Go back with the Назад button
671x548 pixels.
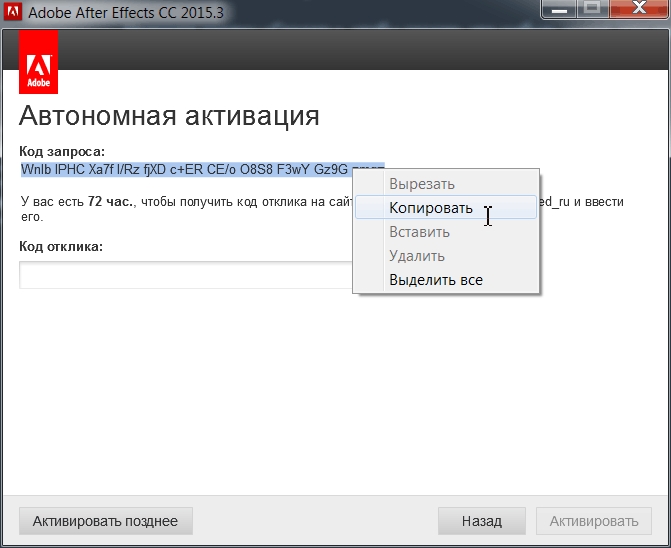482,521
